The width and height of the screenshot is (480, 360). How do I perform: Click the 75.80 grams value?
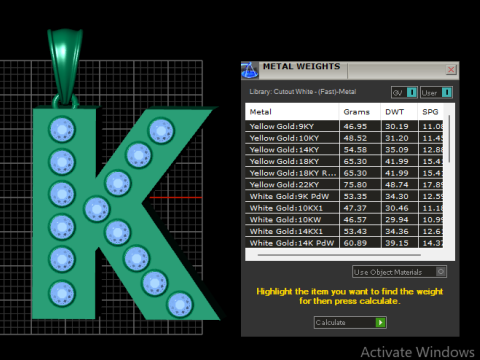(355, 185)
